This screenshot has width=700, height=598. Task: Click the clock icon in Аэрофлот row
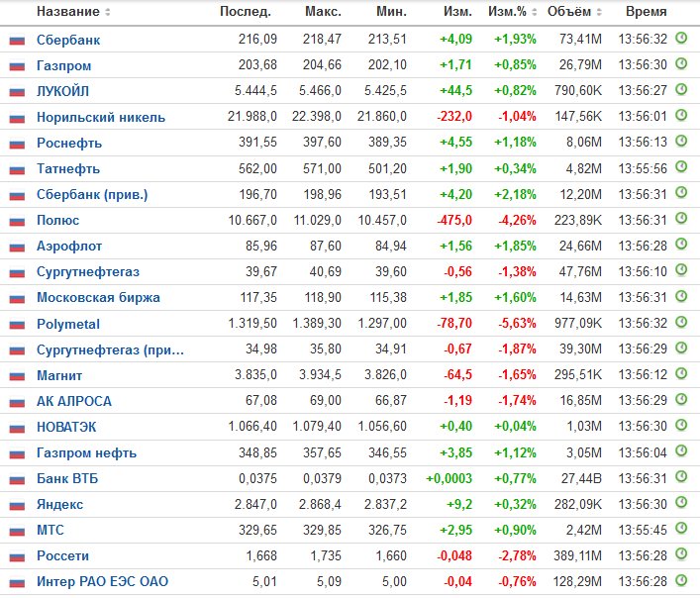(681, 245)
